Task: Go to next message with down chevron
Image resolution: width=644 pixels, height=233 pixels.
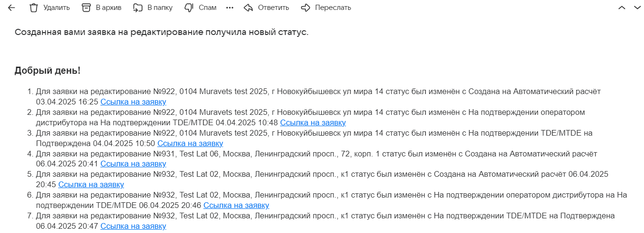Action: coord(636,8)
